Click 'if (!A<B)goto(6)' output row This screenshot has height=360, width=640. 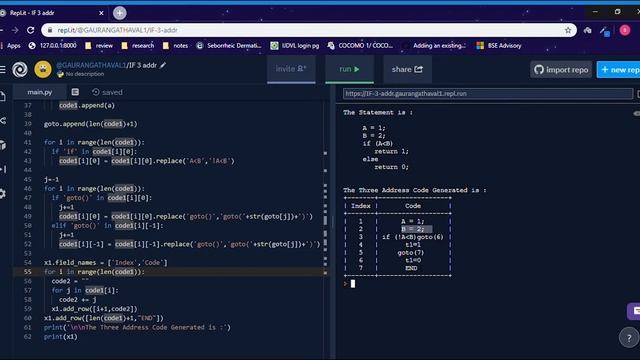coord(413,237)
